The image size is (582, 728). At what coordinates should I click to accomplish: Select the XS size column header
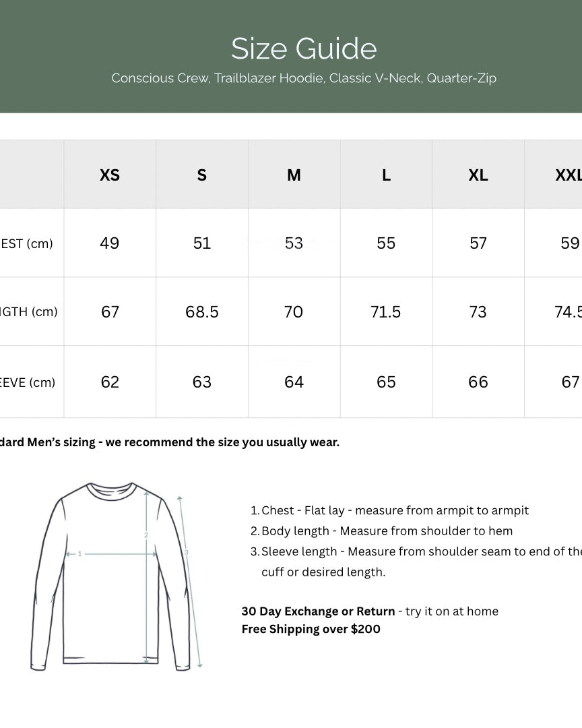pos(110,175)
